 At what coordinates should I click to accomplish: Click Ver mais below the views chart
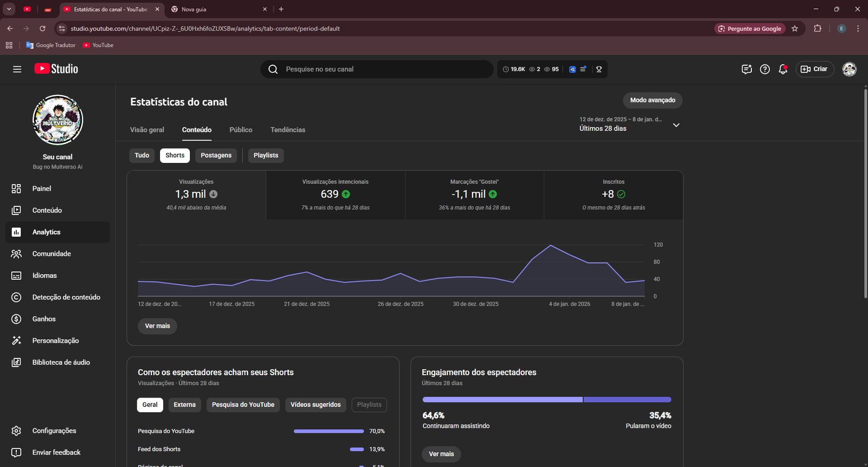pos(157,326)
